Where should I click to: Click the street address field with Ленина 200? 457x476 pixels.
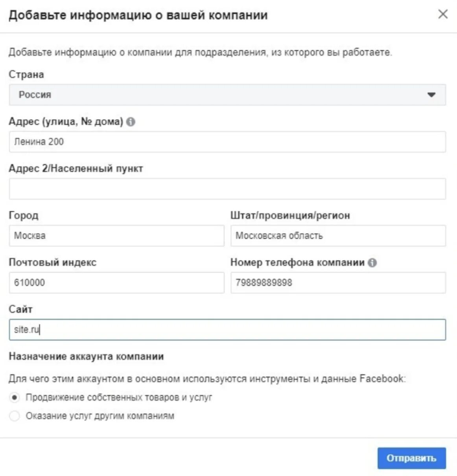tap(227, 142)
